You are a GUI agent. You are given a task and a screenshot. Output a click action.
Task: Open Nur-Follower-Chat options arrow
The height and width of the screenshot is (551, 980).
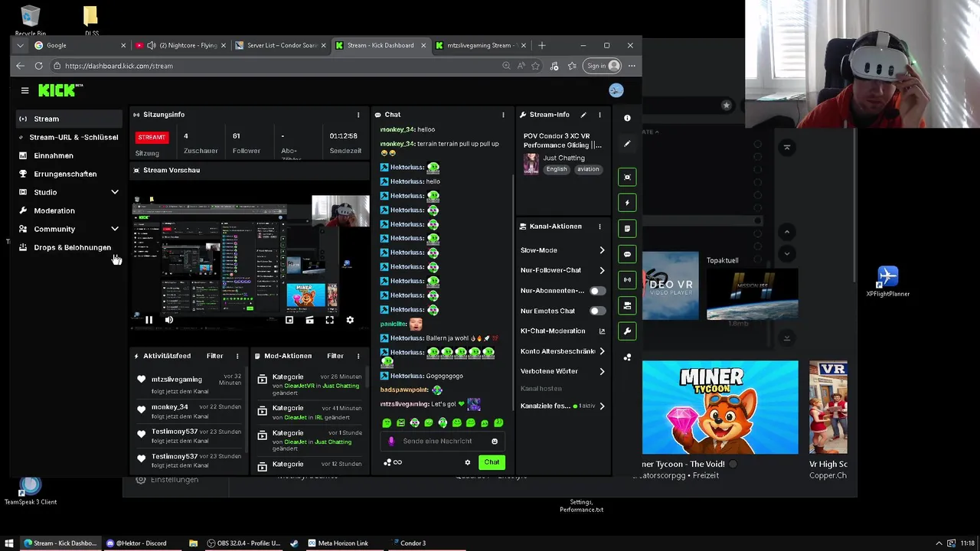[602, 270]
